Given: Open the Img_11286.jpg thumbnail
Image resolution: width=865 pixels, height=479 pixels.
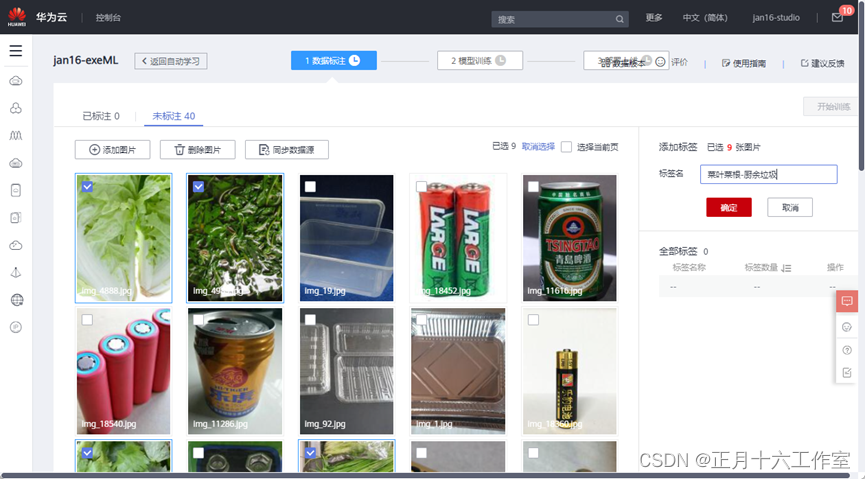Looking at the screenshot, I should click(x=235, y=371).
